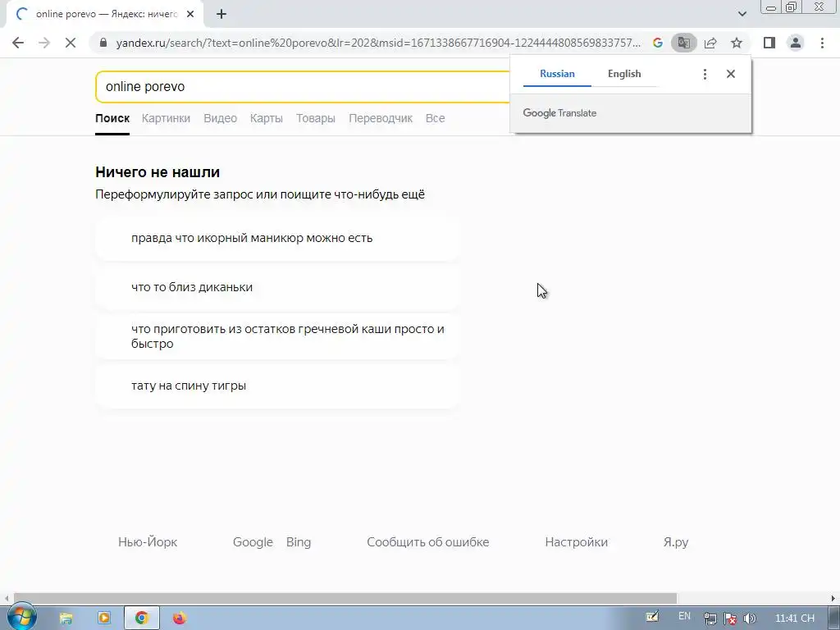Select the Поиск search tab
The height and width of the screenshot is (630, 840).
pos(112,118)
